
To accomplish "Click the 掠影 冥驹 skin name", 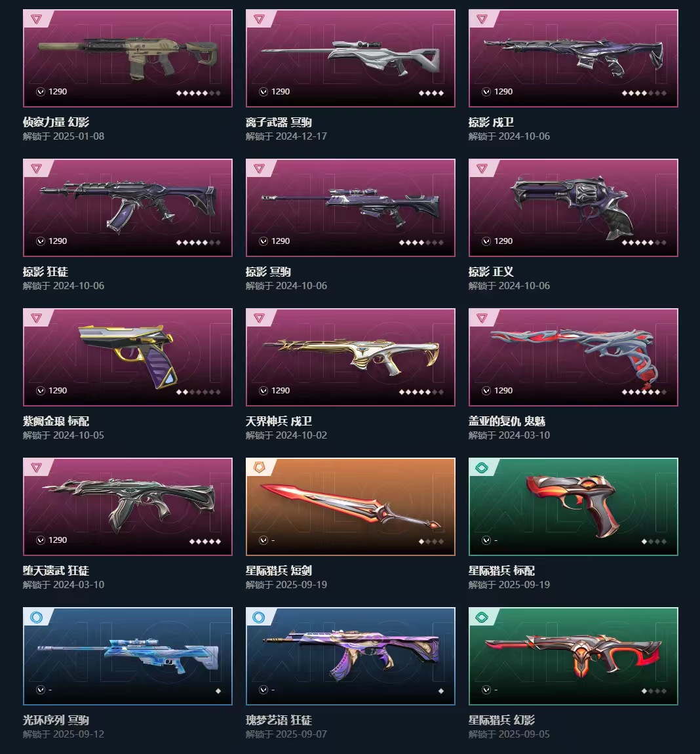I will (268, 271).
